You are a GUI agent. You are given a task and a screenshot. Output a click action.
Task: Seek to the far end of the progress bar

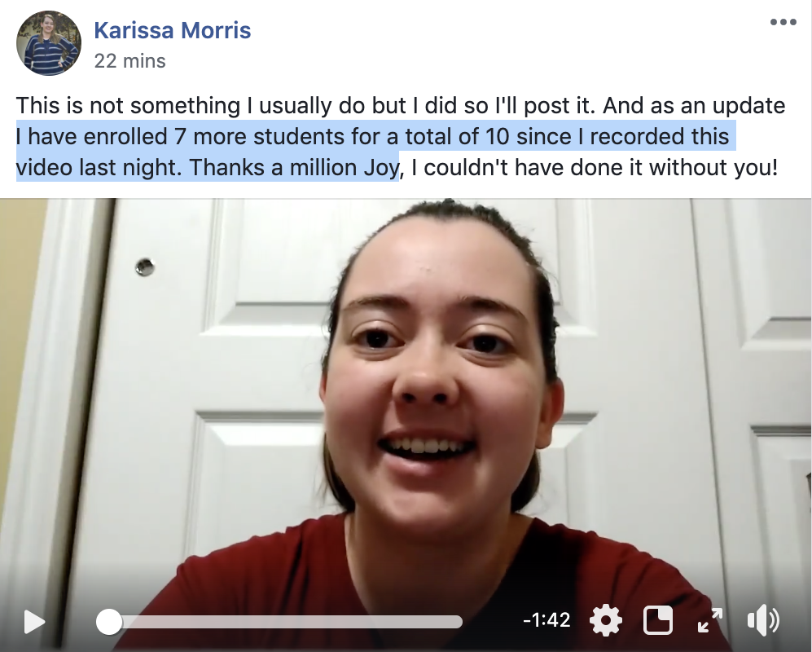(460, 621)
